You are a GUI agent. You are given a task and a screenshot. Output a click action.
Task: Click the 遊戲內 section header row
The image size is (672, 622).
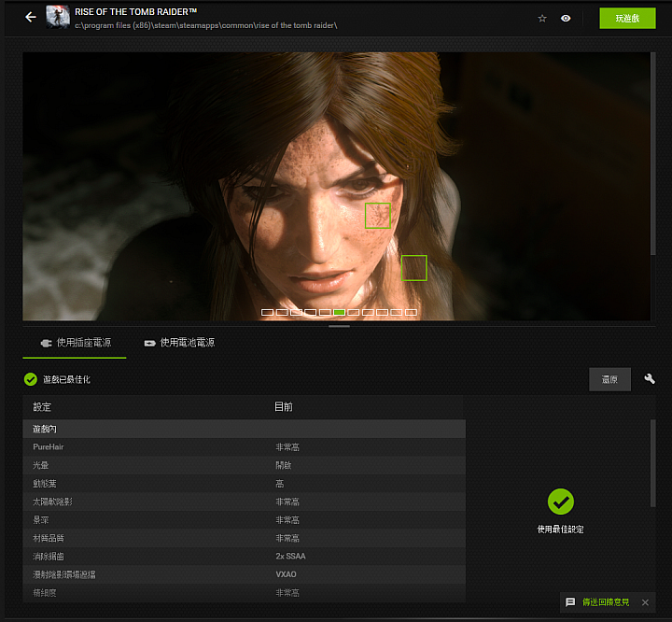click(x=245, y=429)
